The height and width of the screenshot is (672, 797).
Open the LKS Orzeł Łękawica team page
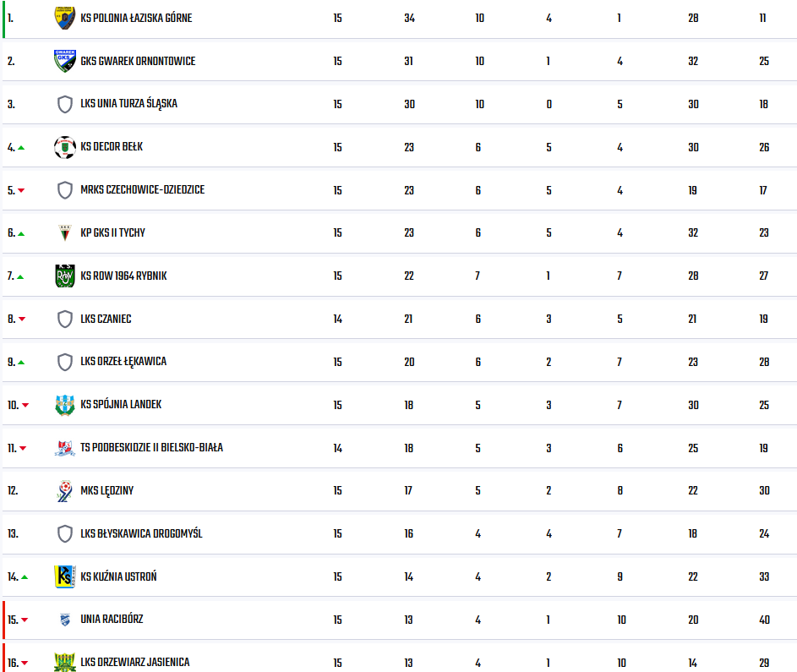coord(123,362)
